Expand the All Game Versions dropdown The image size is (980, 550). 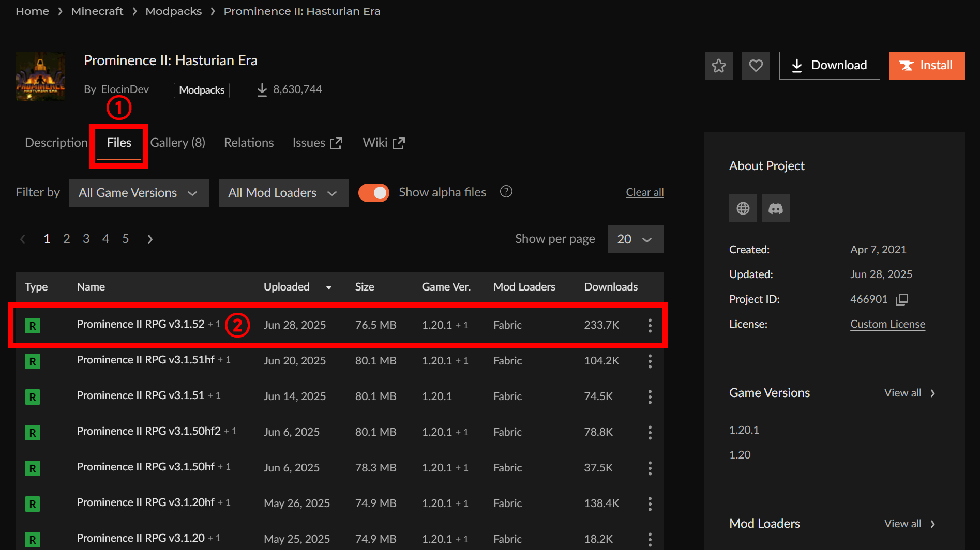point(139,193)
